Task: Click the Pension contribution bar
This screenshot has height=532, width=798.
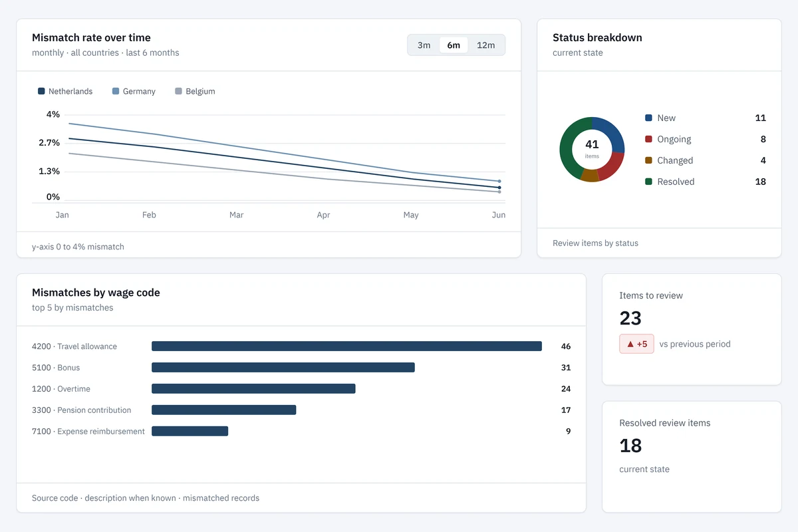Action: coord(223,410)
